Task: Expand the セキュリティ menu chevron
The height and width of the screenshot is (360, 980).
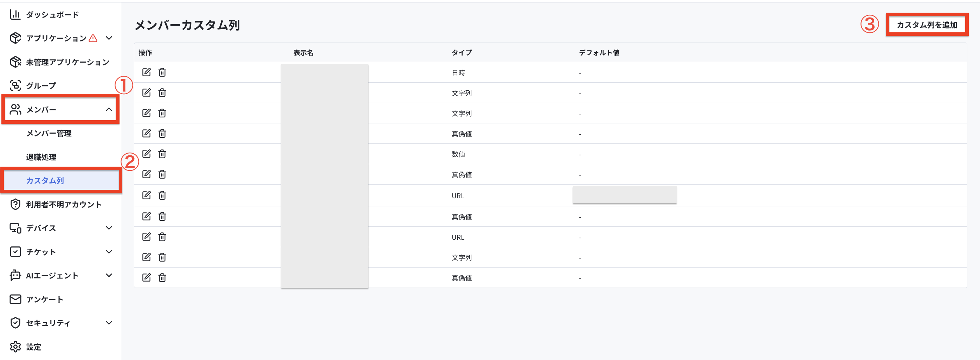Action: (109, 323)
